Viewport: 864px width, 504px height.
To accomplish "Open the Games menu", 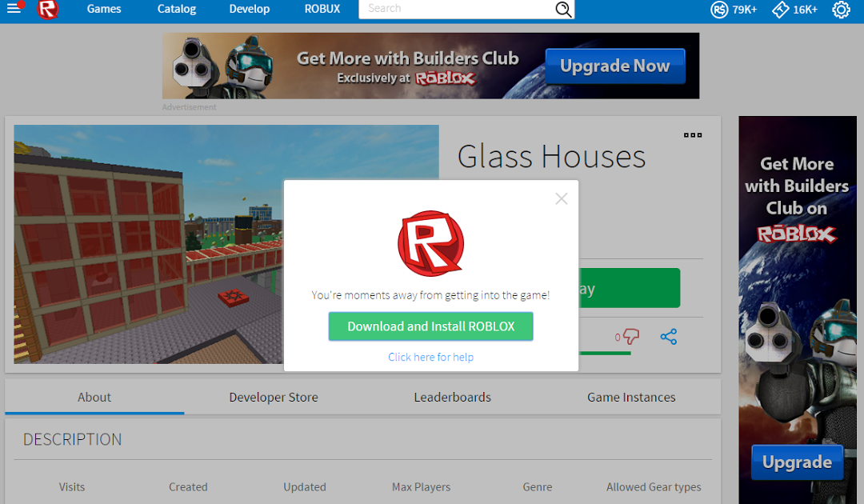I will tap(103, 9).
